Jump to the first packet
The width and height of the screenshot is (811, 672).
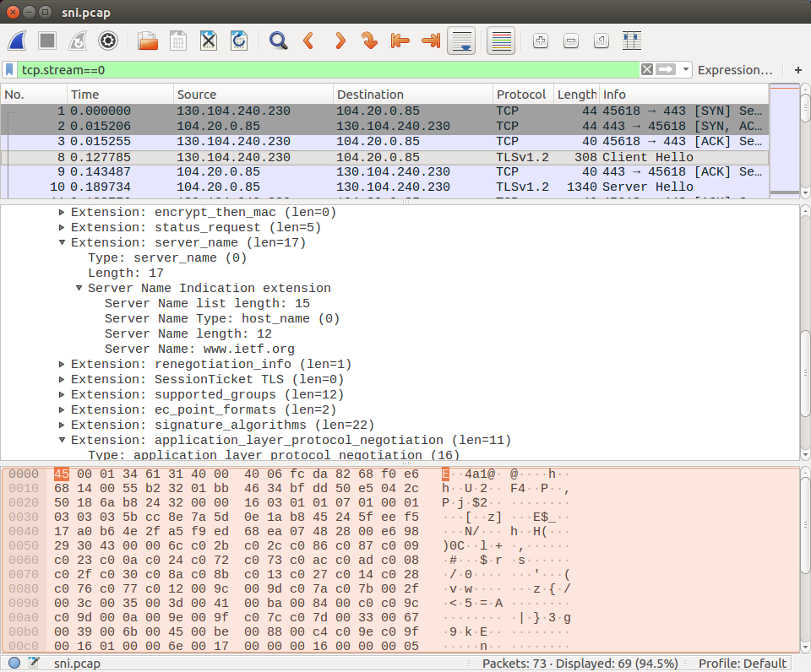point(400,41)
